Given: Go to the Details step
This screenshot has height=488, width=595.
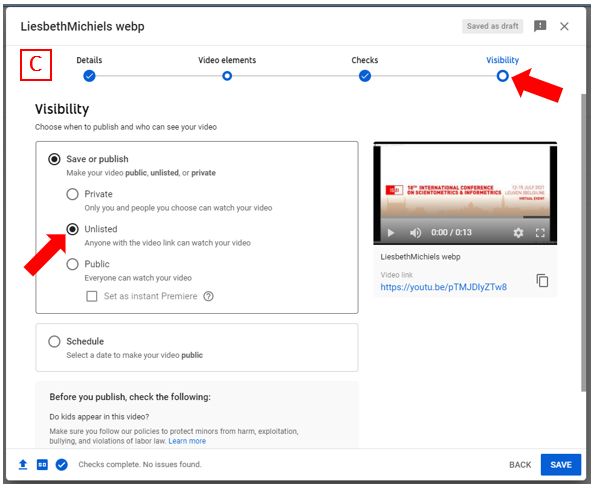Looking at the screenshot, I should (89, 76).
